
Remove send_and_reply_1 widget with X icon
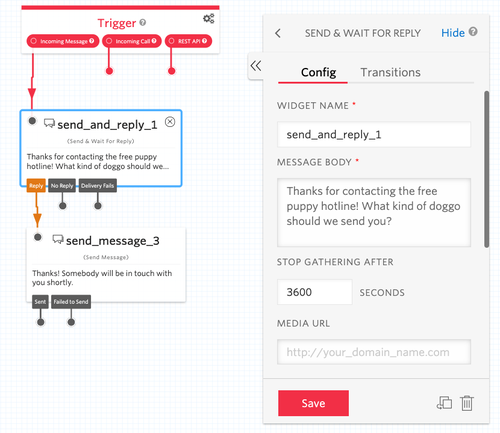[170, 122]
